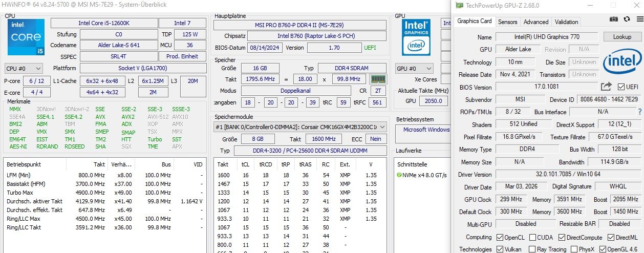Click the SSPEC value SRL4T

tap(118, 57)
